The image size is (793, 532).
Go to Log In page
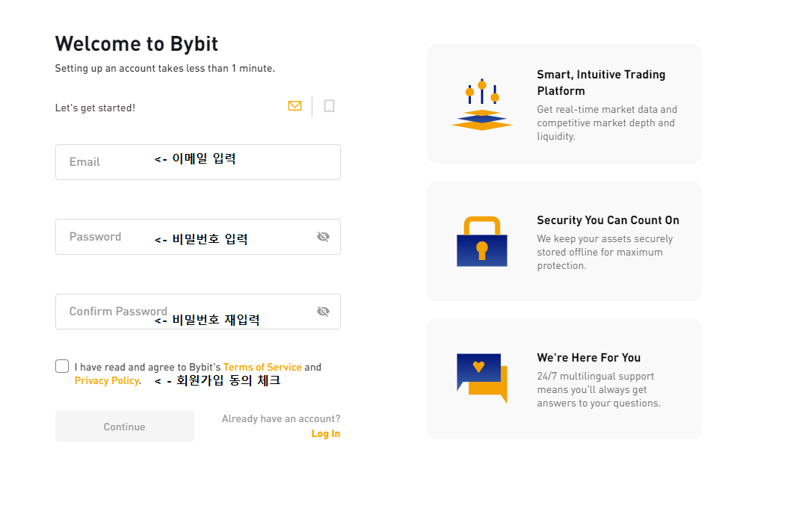coord(326,434)
